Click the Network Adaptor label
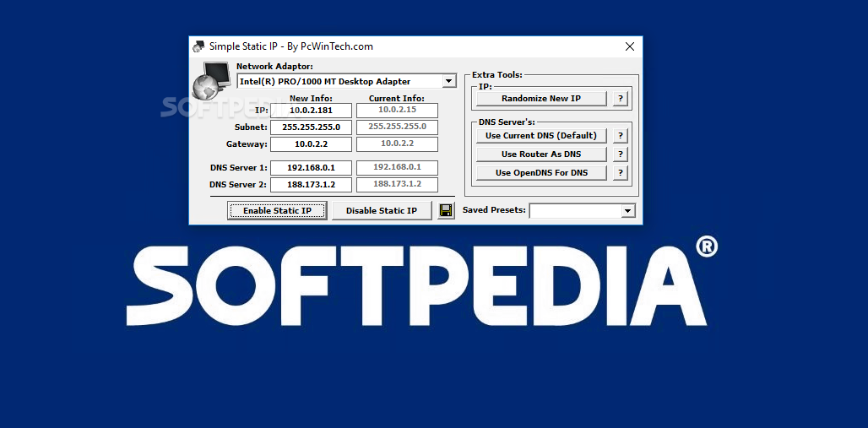 click(274, 67)
